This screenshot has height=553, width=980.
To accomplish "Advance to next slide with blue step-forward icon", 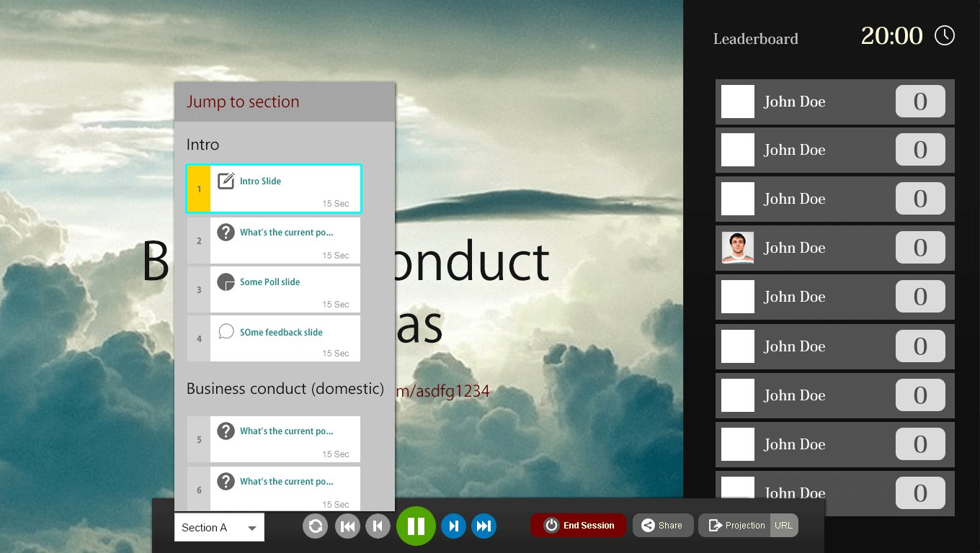I will [453, 526].
